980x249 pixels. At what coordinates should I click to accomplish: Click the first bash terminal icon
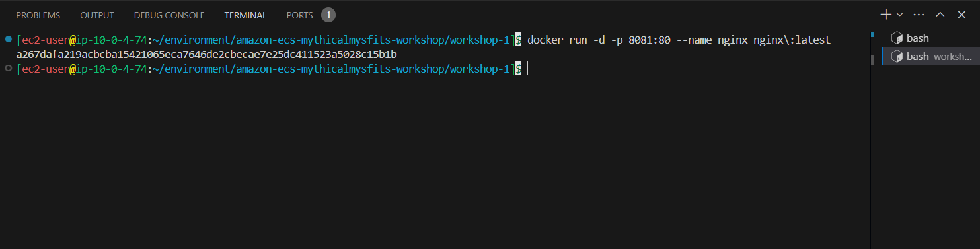[x=897, y=38]
